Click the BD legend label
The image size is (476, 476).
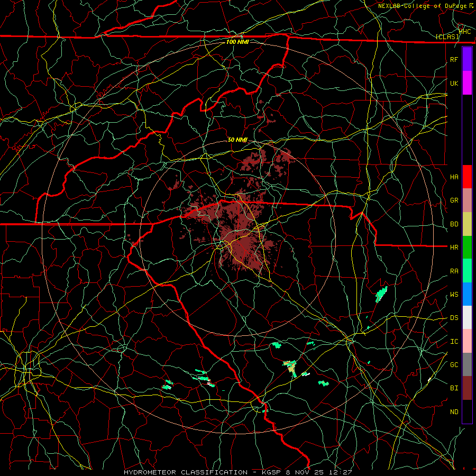pos(454,224)
